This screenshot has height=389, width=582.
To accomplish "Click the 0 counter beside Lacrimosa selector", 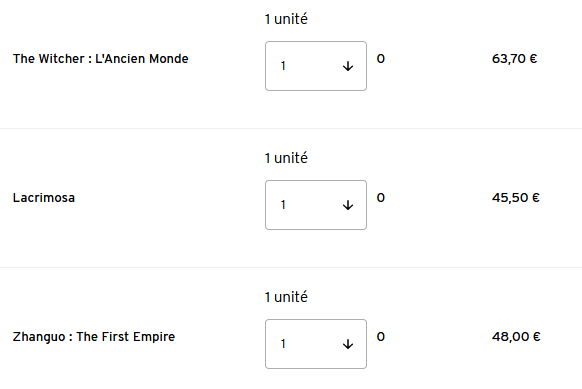I will (381, 198).
